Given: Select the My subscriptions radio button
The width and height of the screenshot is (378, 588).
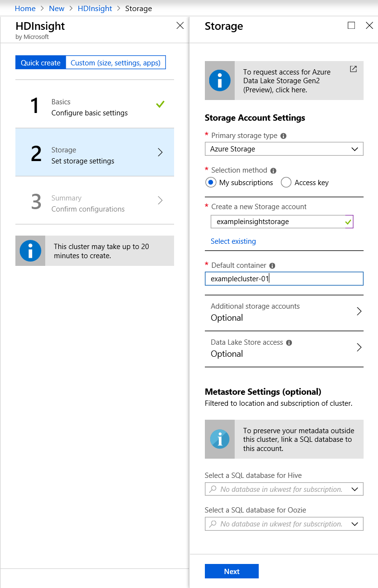Looking at the screenshot, I should 210,183.
